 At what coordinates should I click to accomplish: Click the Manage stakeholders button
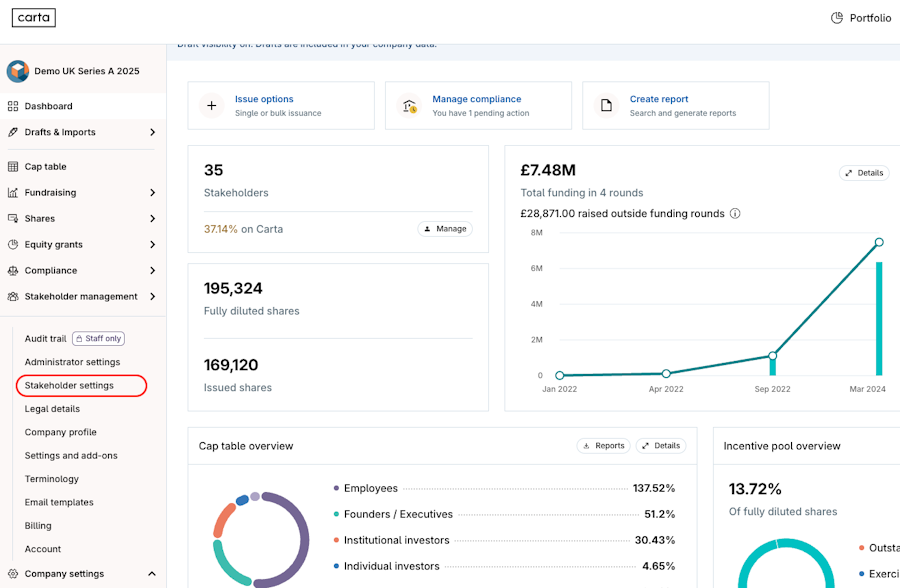[x=445, y=229]
